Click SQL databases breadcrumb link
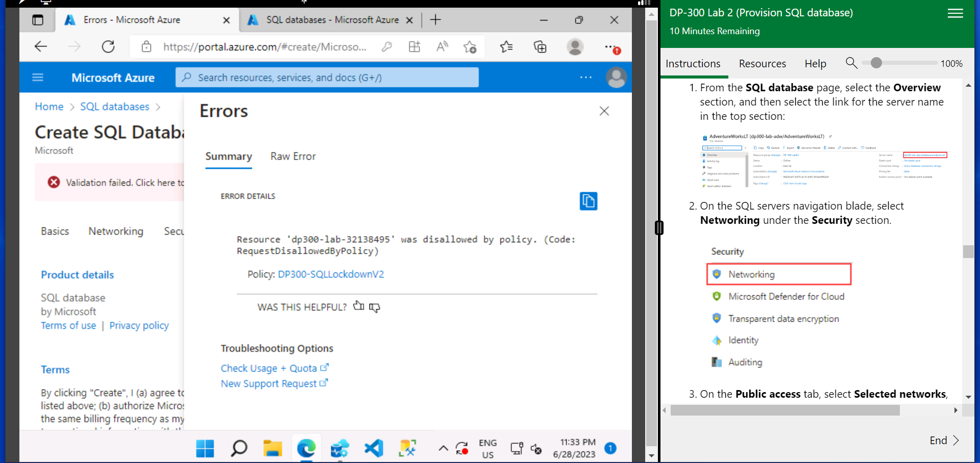The width and height of the screenshot is (980, 463). [115, 107]
